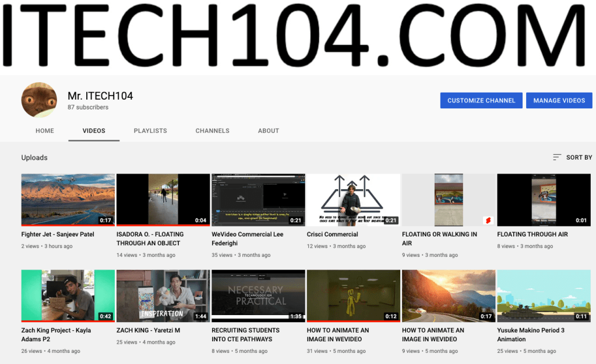Go to the ABOUT tab

pos(269,131)
